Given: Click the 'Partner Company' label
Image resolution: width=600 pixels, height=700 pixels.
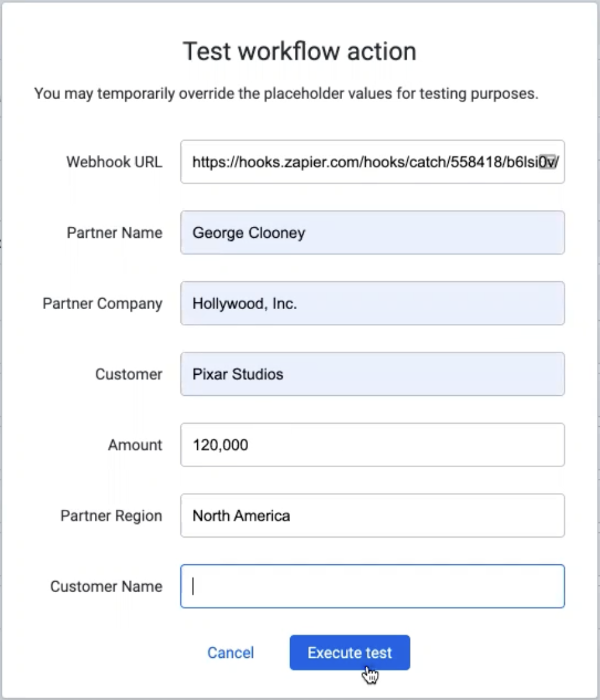Looking at the screenshot, I should [102, 304].
